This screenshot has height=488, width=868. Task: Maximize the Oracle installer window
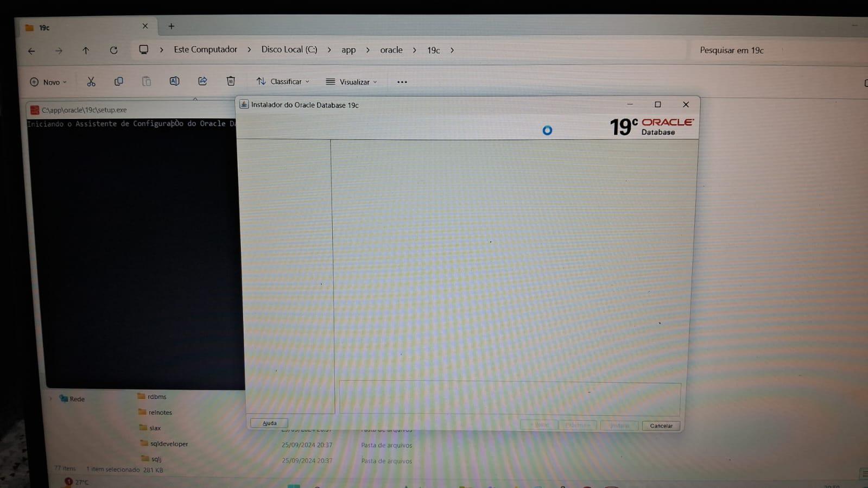[657, 104]
